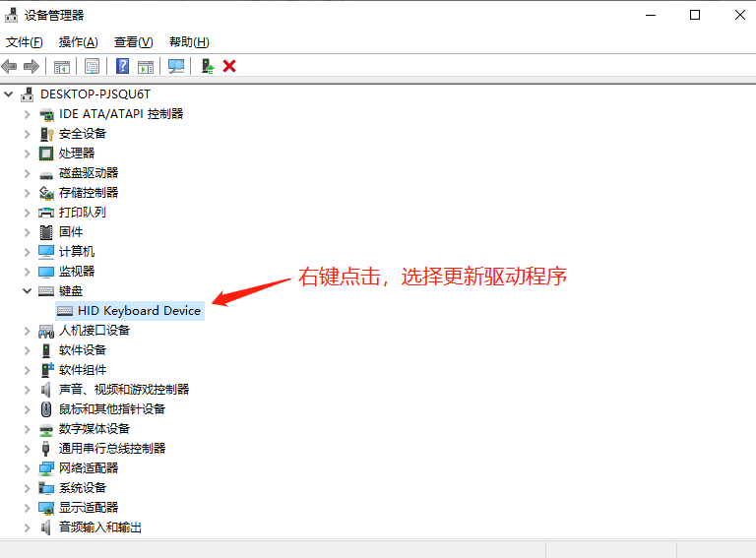Select HID Keyboard Device label
This screenshot has height=558, width=756.
(139, 311)
